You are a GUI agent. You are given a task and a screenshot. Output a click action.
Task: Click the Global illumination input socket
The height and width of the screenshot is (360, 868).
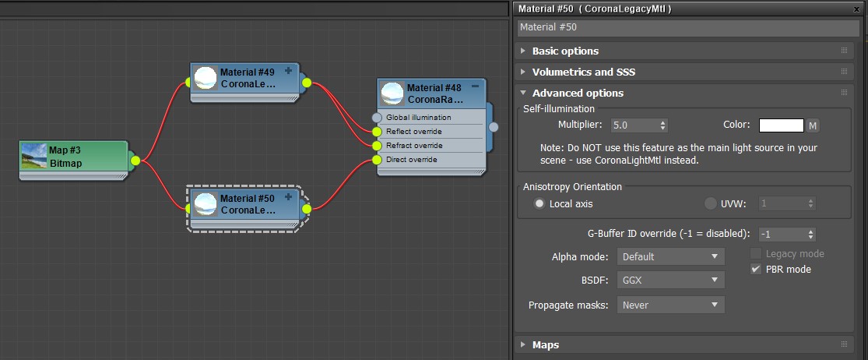(x=378, y=118)
